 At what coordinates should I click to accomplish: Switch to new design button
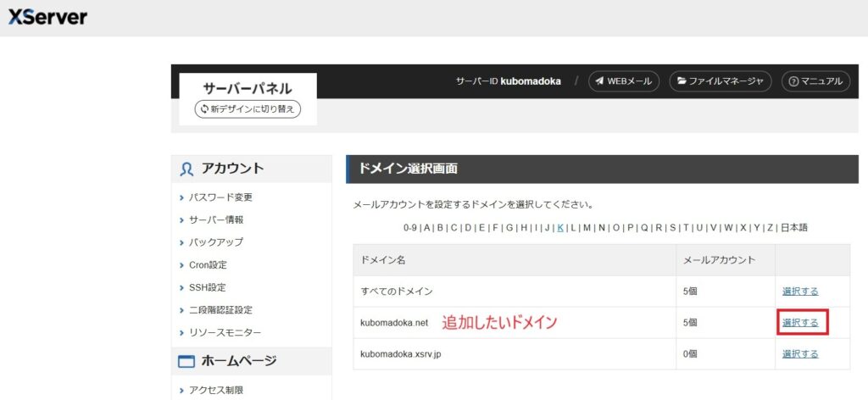[248, 109]
